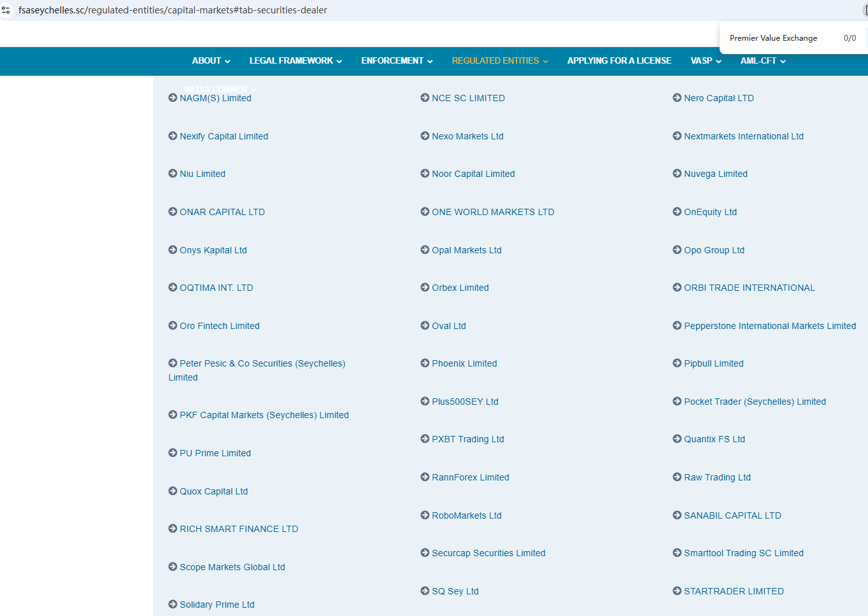The height and width of the screenshot is (616, 868).
Task: Click the arrow icon beside Phoenix Limited
Action: coord(425,363)
